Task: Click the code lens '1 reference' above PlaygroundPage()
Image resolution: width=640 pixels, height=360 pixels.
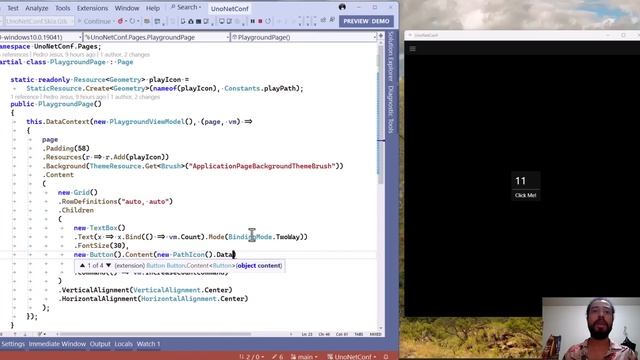Action: (x=25, y=97)
